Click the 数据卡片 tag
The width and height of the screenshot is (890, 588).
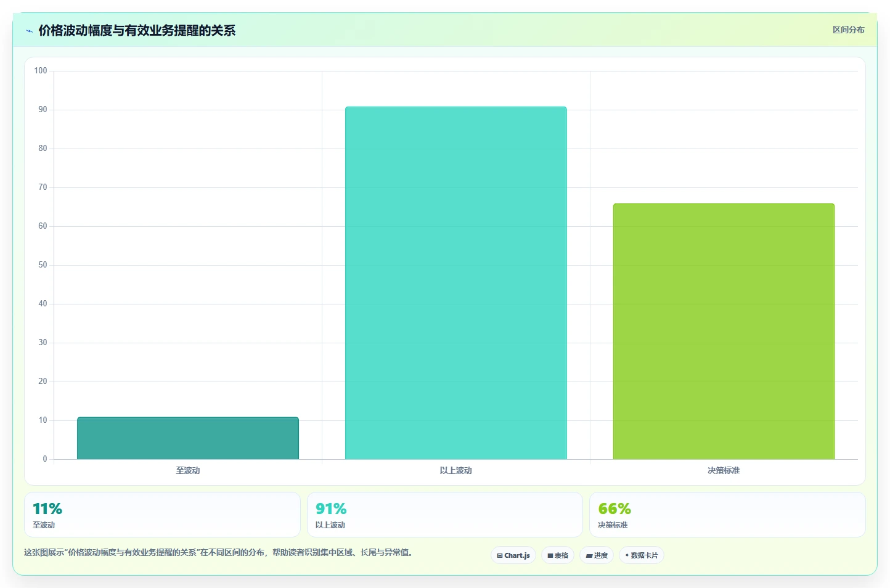pos(642,555)
